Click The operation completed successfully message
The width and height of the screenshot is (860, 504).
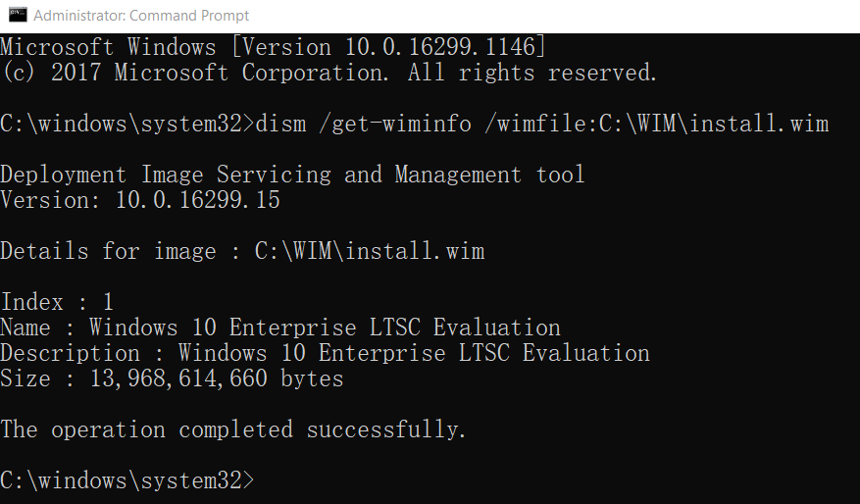coord(233,429)
